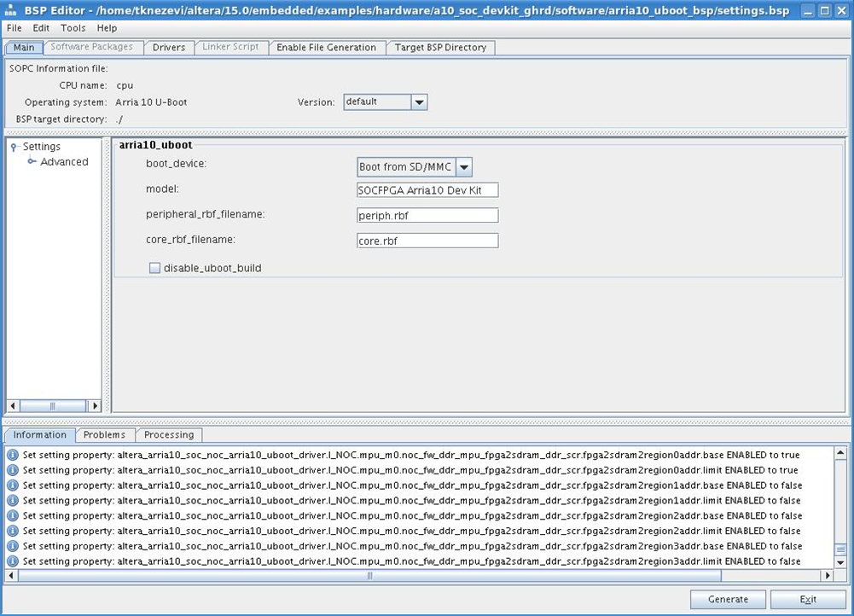
Task: Open the Help menu
Action: click(x=107, y=28)
